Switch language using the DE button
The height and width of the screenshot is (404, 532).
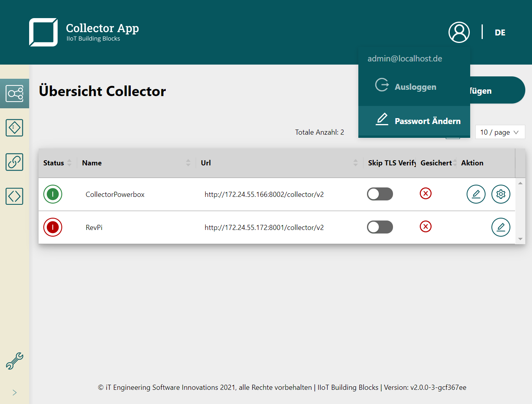click(500, 33)
